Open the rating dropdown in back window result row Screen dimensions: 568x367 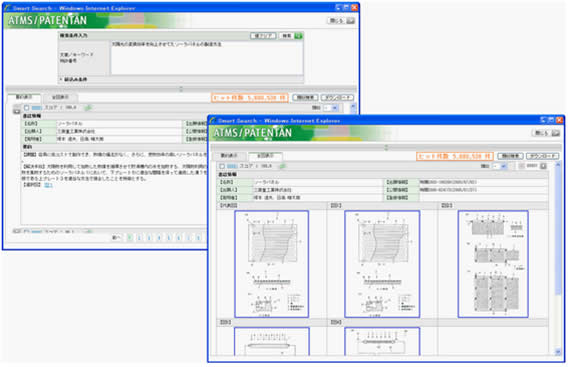(331, 108)
